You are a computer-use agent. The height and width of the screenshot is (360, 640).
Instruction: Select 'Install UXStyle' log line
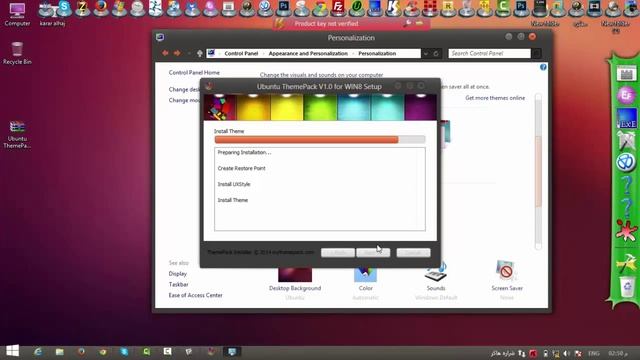[x=234, y=184]
